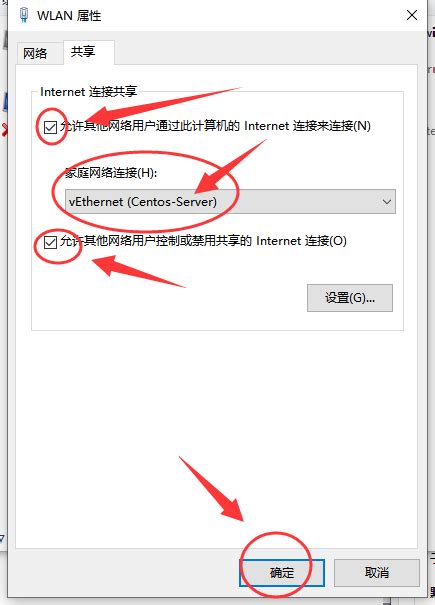Confirm with the 确定 button
Screen dimensions: 435x605
point(282,573)
